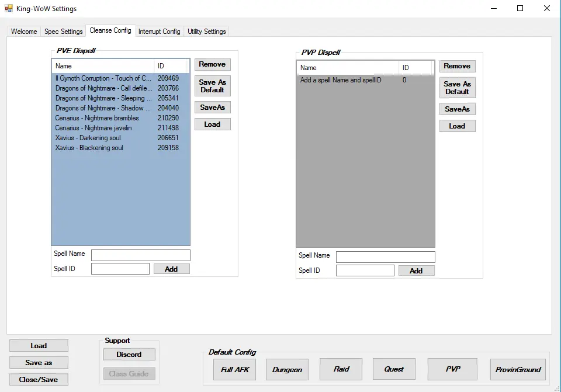Open the Interrupt Config tab
The height and width of the screenshot is (392, 561).
(x=159, y=32)
